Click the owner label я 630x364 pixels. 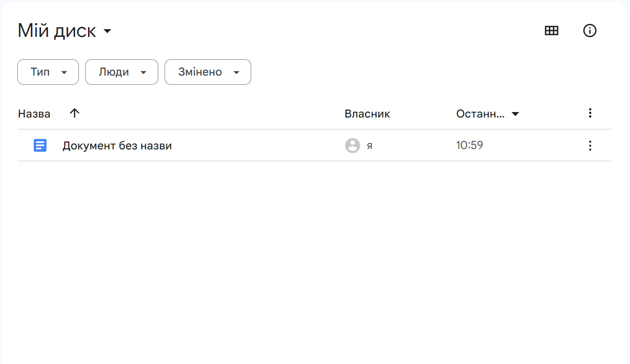[x=369, y=146]
